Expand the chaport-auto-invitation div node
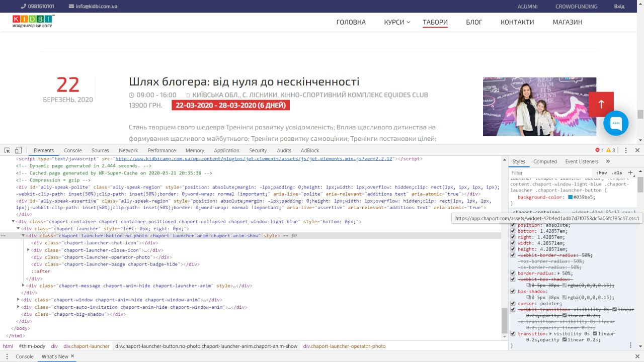 tap(18, 307)
